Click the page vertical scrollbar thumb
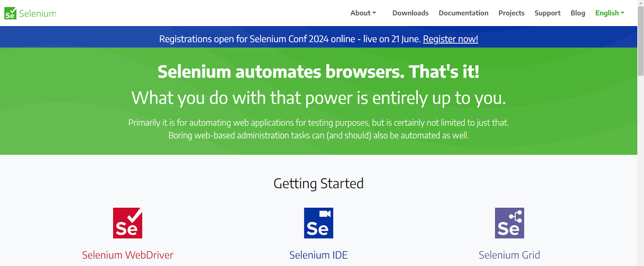This screenshot has width=644, height=266. coord(641,41)
